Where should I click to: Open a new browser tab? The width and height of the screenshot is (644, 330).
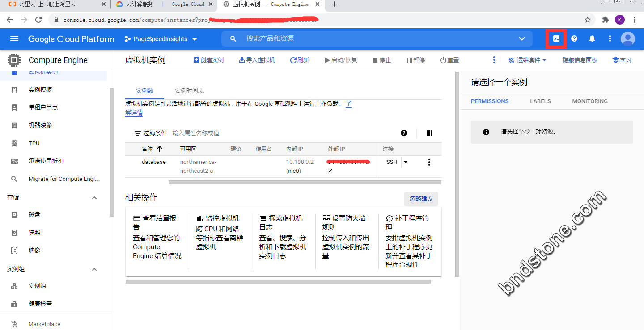pyautogui.click(x=334, y=4)
